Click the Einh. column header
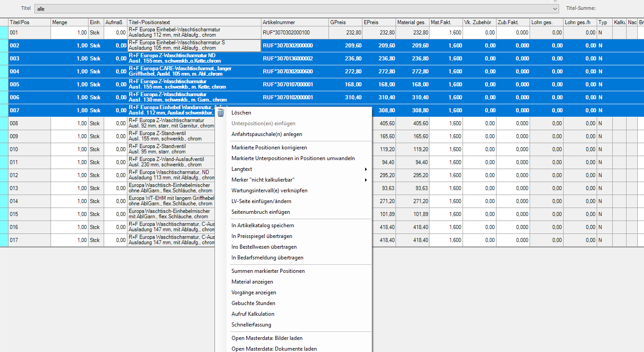This screenshot has width=644, height=352. (x=96, y=22)
